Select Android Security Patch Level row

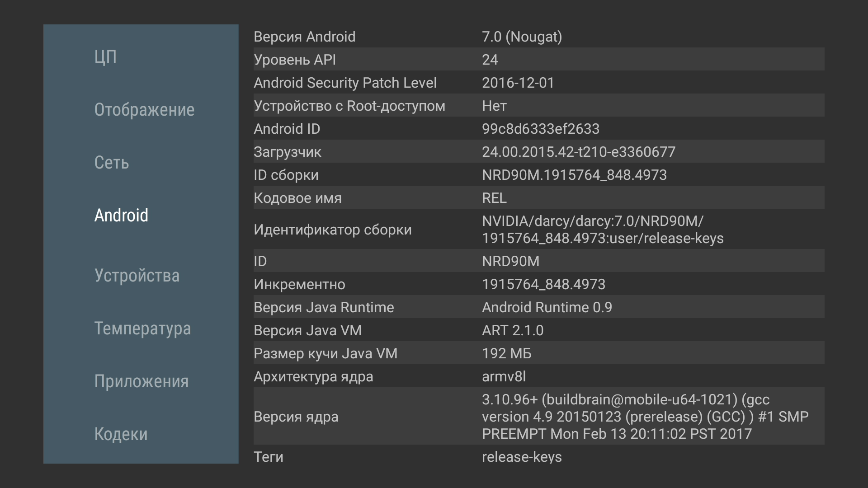(x=538, y=83)
